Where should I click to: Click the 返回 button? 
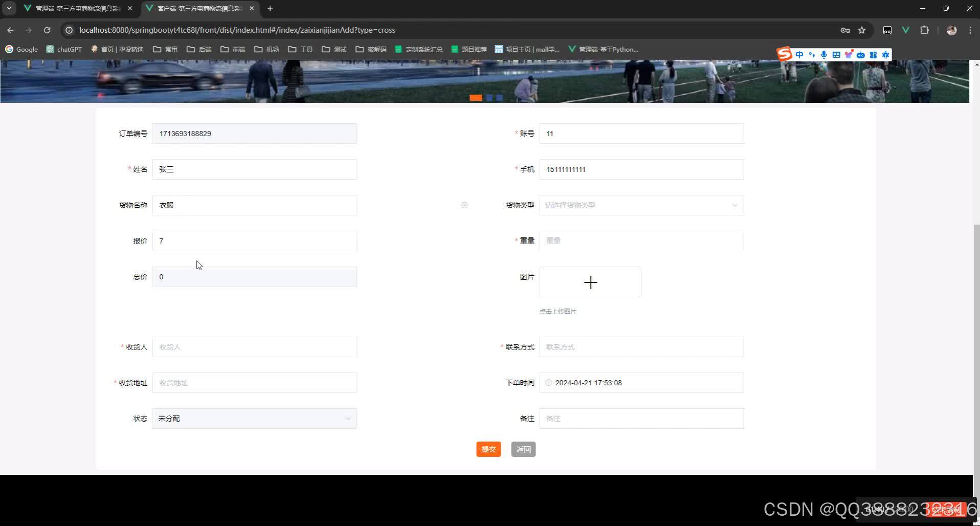point(523,449)
